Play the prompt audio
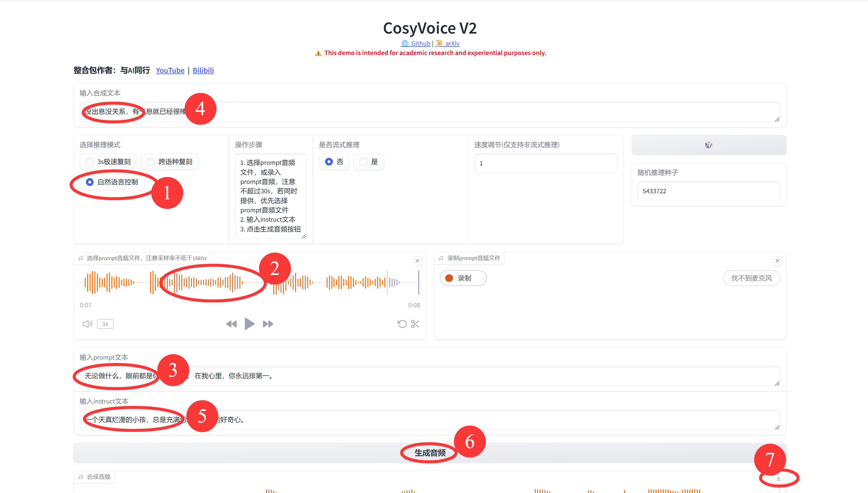This screenshot has width=868, height=493. pyautogui.click(x=249, y=324)
